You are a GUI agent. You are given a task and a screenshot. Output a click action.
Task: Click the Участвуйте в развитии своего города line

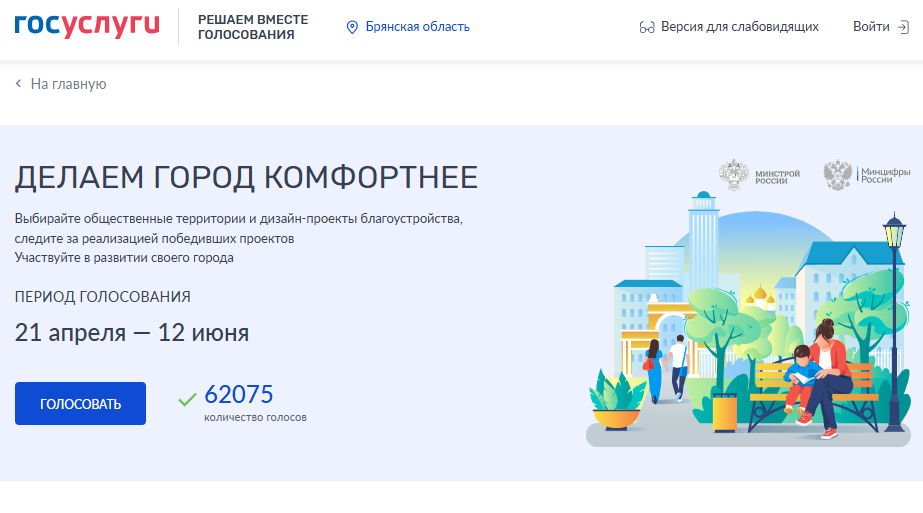pyautogui.click(x=124, y=258)
